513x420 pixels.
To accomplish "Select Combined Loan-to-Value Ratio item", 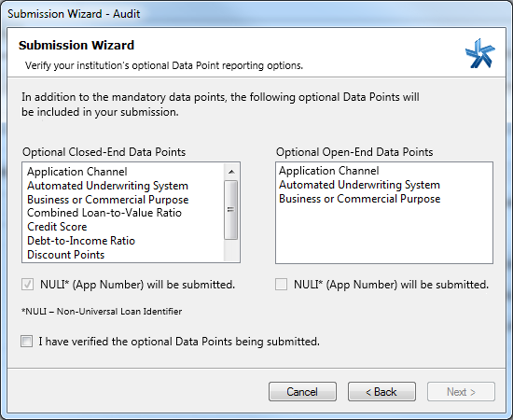I will click(104, 213).
